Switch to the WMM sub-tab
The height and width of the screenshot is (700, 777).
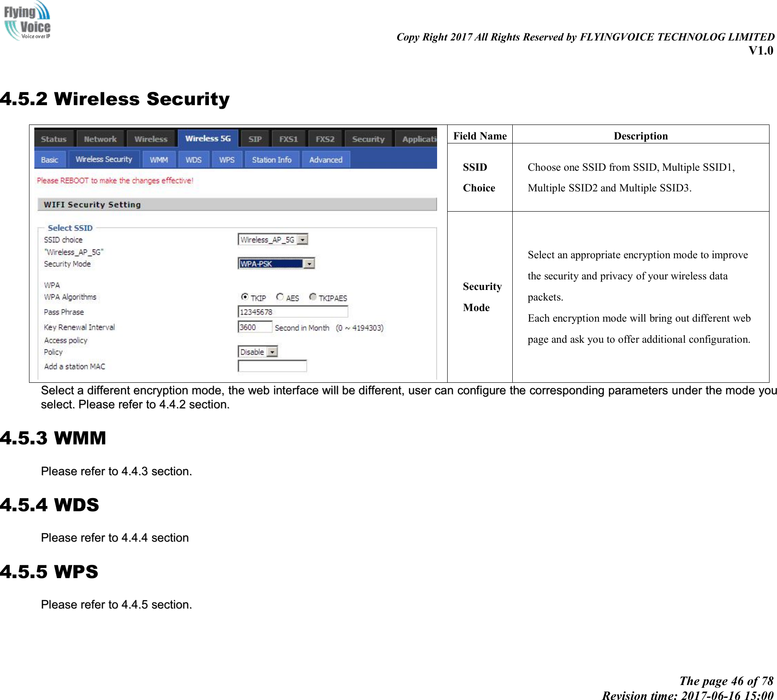coord(158,159)
